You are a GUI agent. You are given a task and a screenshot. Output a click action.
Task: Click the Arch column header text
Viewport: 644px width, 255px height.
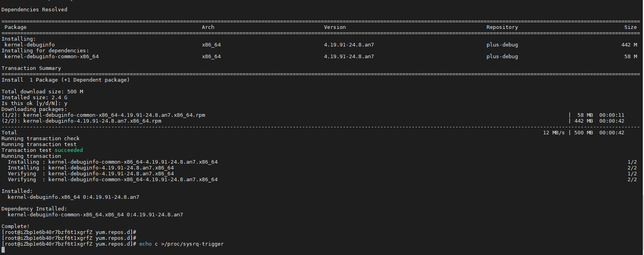[208, 27]
